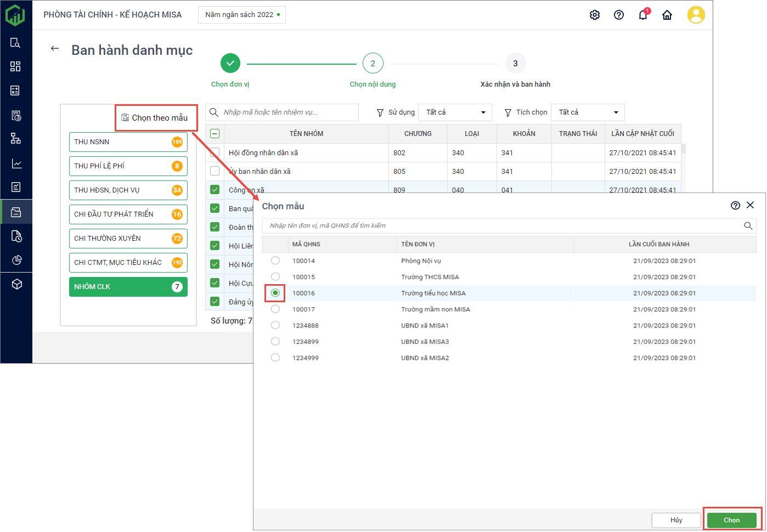Open the notifications bell
Screen dimensions: 767x532
point(643,15)
